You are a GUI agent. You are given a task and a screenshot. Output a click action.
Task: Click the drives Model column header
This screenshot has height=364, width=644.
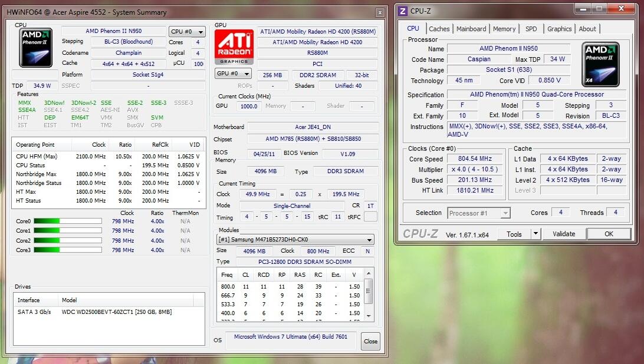[x=126, y=300]
